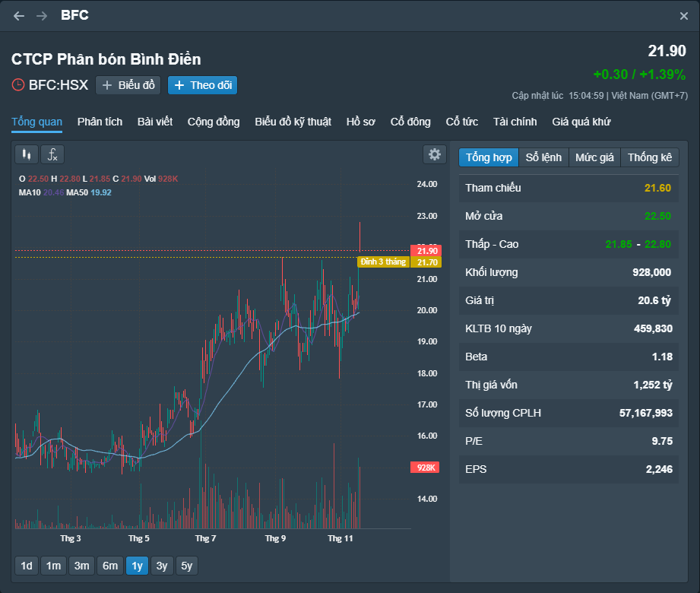The width and height of the screenshot is (700, 593).
Task: Set chart range to 3m
Action: [x=81, y=566]
